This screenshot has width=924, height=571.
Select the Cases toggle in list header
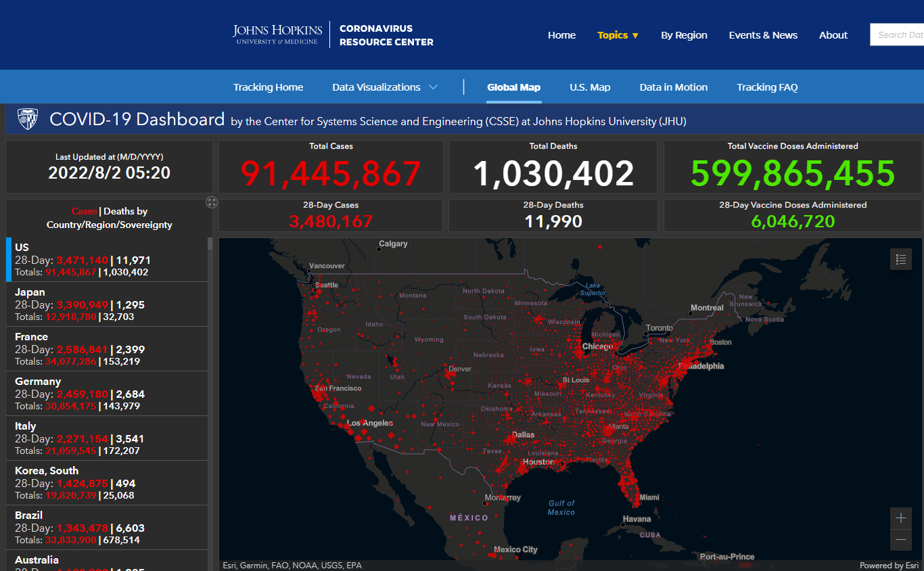[x=84, y=211]
